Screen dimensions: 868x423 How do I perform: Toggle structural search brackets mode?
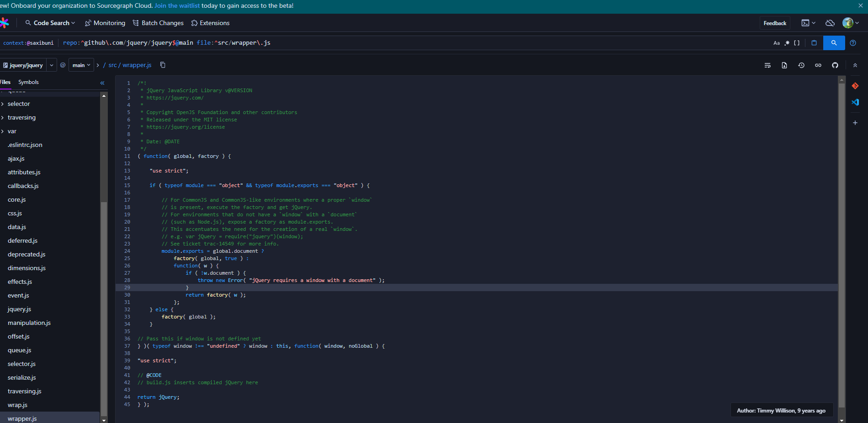(797, 43)
